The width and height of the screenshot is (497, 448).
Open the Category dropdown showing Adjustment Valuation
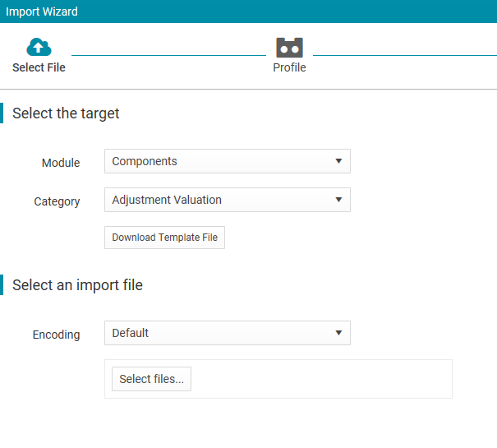tap(228, 200)
